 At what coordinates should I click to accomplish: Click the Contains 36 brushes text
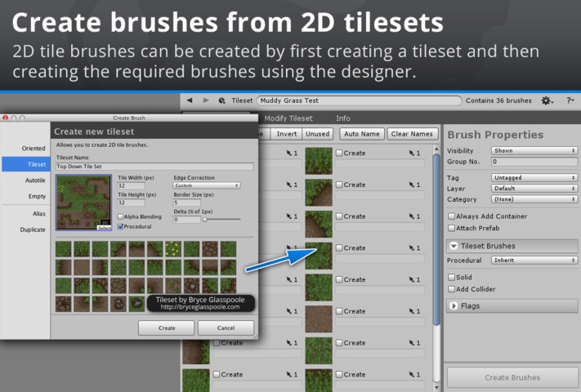click(x=498, y=100)
